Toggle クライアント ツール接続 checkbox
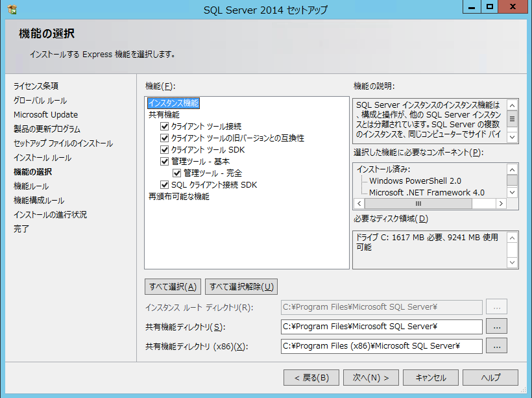Image resolution: width=532 pixels, height=398 pixels. (x=165, y=127)
